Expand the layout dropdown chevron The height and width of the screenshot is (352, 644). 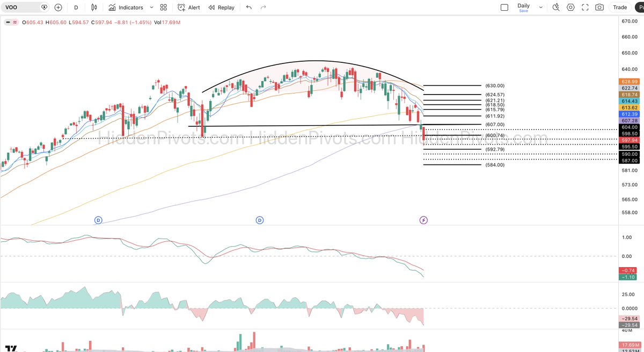point(540,8)
